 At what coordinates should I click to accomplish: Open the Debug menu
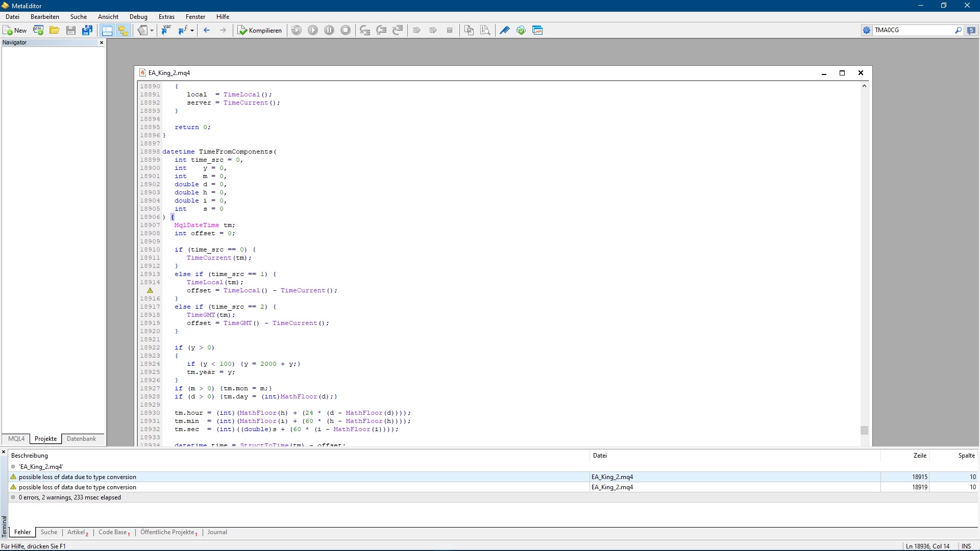(x=138, y=17)
